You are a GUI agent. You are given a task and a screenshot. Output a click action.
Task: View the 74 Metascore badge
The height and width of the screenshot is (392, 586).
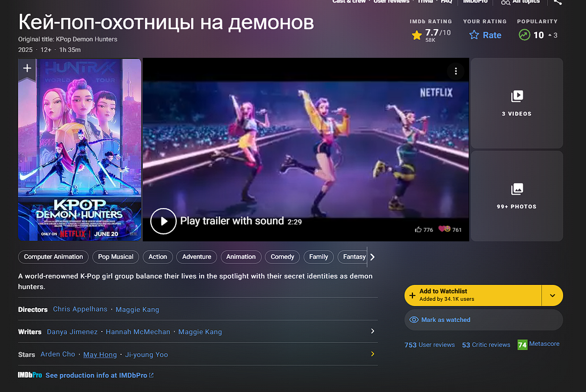pos(522,345)
